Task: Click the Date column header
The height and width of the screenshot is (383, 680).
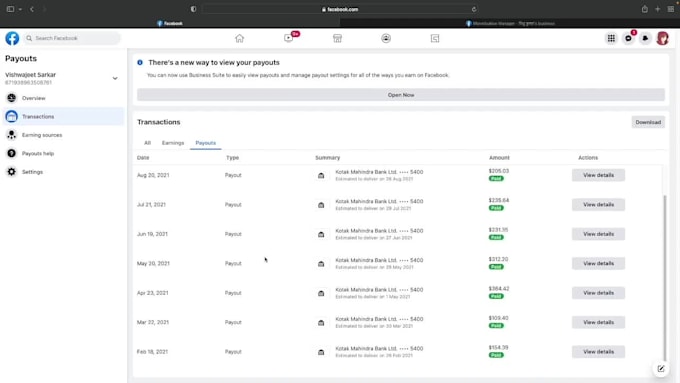Action: pyautogui.click(x=143, y=157)
